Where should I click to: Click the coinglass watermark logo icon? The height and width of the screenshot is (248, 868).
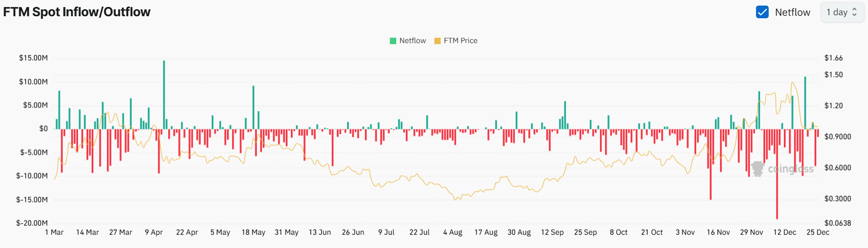point(758,169)
